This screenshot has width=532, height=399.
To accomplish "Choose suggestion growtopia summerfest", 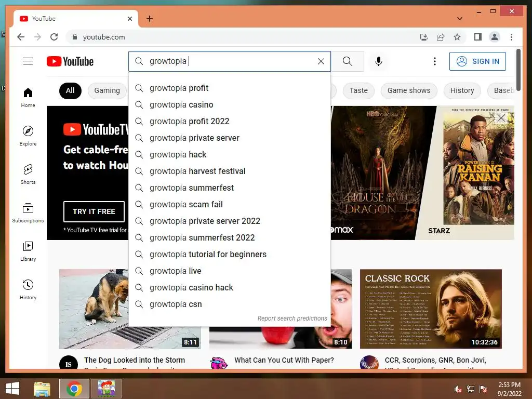I will [229, 188].
